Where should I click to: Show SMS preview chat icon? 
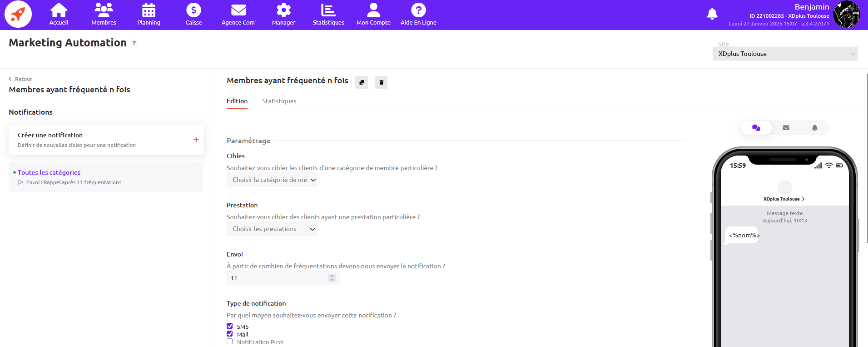point(756,128)
